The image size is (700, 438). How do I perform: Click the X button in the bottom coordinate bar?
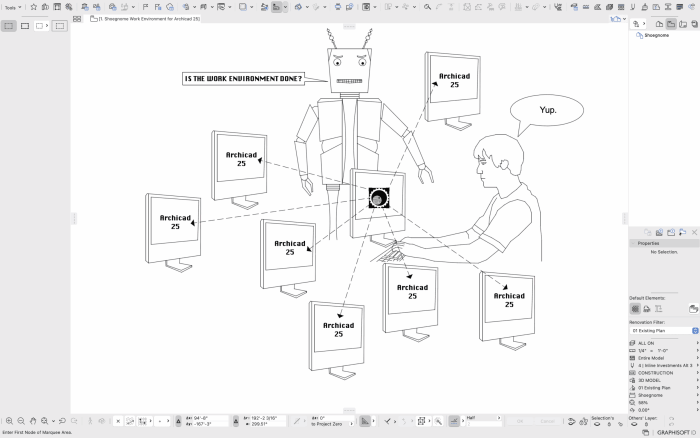118,421
